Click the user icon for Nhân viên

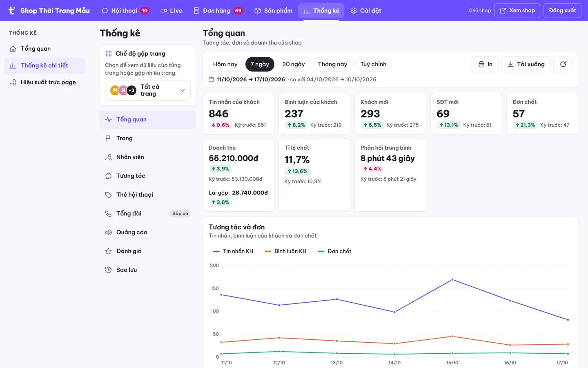click(x=108, y=157)
